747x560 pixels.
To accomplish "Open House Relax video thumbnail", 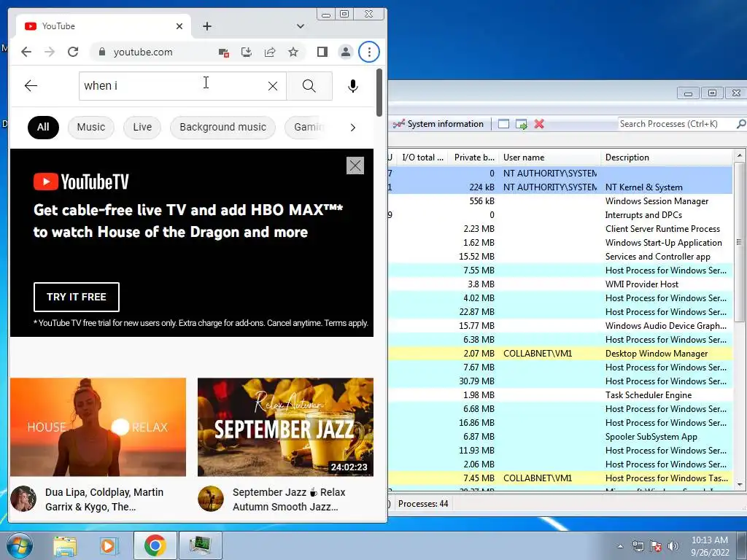I will (98, 427).
